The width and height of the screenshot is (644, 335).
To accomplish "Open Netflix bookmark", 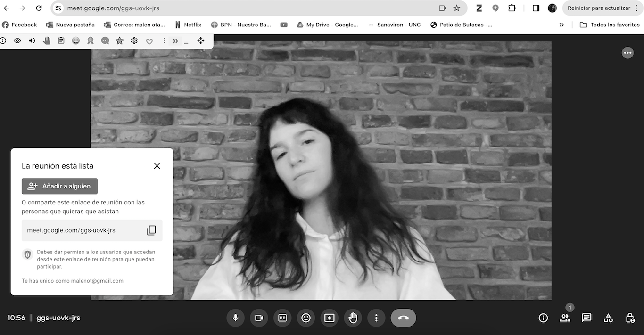I will click(188, 25).
